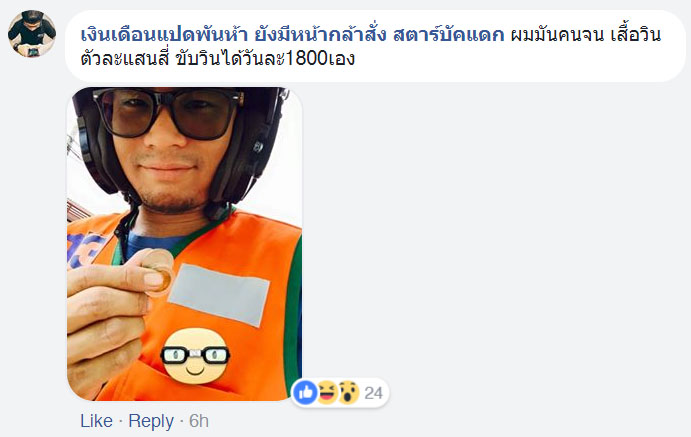Screen dimensions: 691x437
Task: Open the commenter's round profile avatar
Action: click(x=32, y=34)
